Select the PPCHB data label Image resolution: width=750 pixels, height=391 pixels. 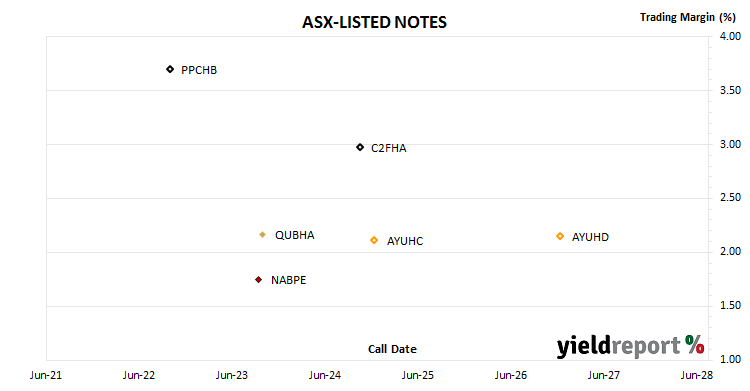[x=199, y=70]
